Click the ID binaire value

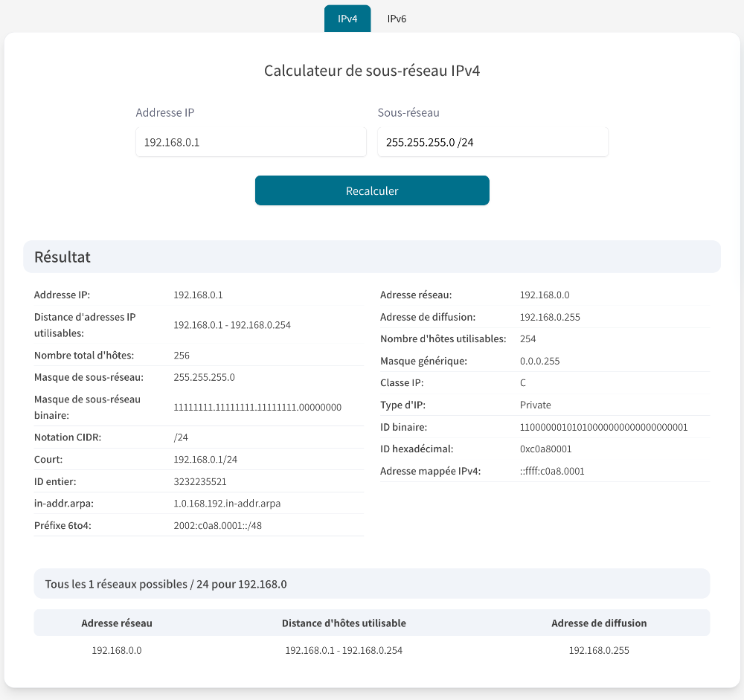pos(603,427)
